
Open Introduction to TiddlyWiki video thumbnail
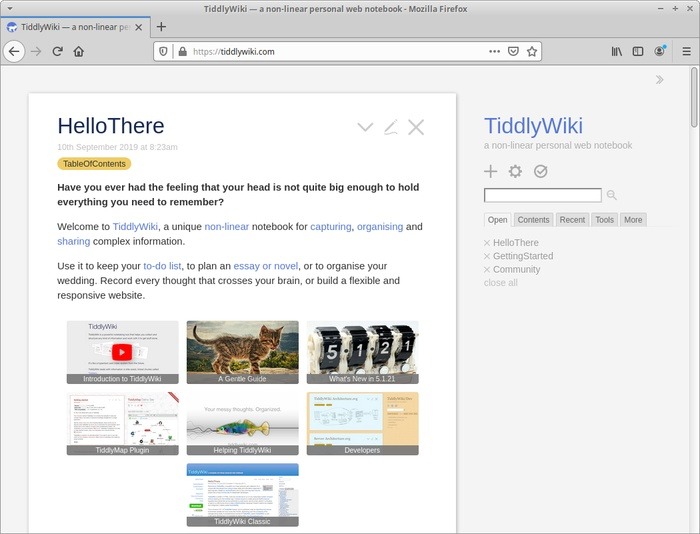pyautogui.click(x=122, y=352)
